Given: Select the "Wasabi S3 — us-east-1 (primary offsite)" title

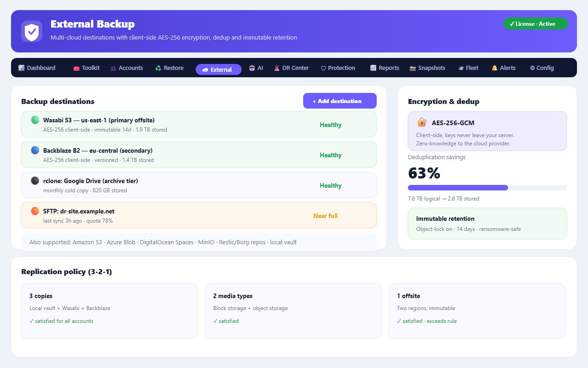Looking at the screenshot, I should [99, 120].
